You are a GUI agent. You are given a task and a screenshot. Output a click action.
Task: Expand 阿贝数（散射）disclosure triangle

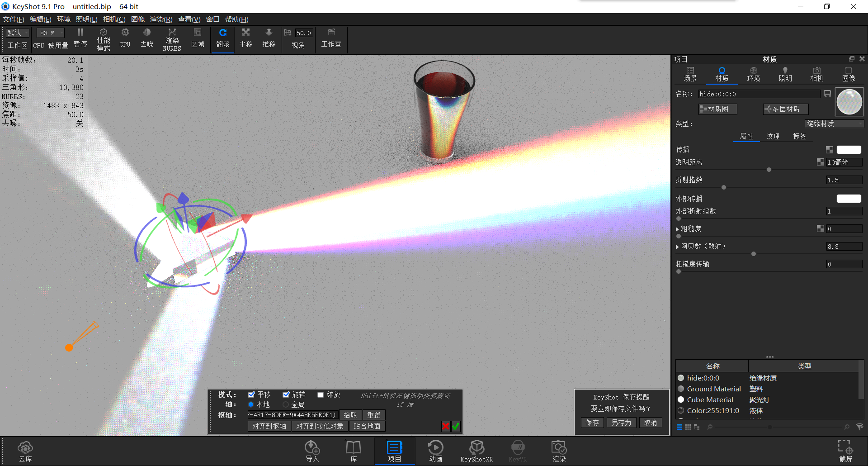pyautogui.click(x=678, y=246)
